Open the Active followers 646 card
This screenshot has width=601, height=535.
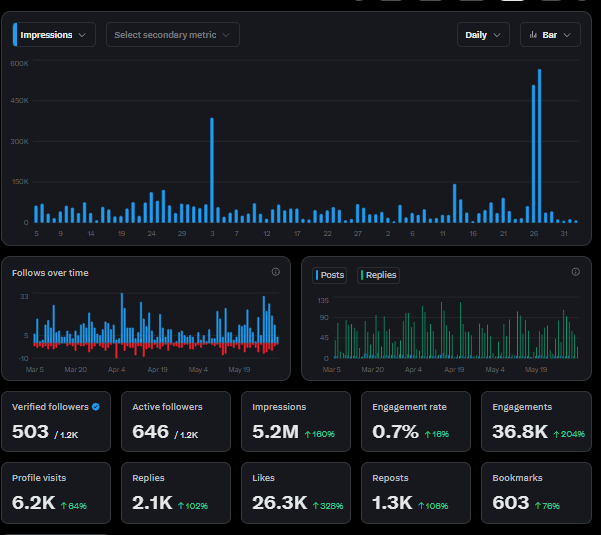176,421
